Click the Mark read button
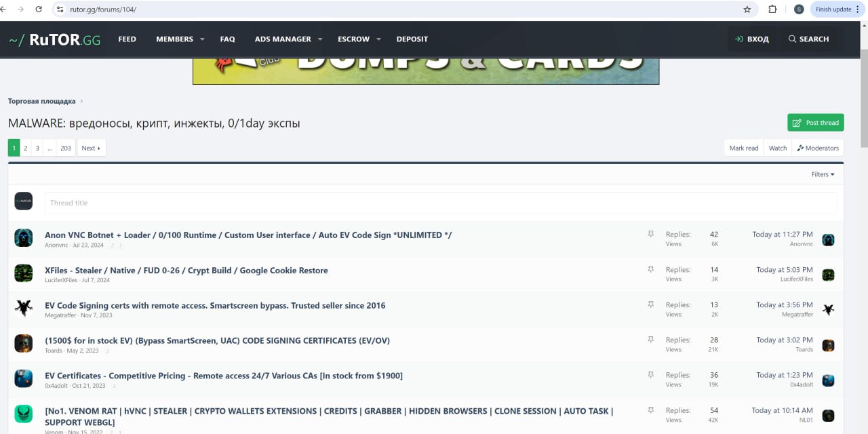The height and width of the screenshot is (434, 868). pyautogui.click(x=743, y=148)
